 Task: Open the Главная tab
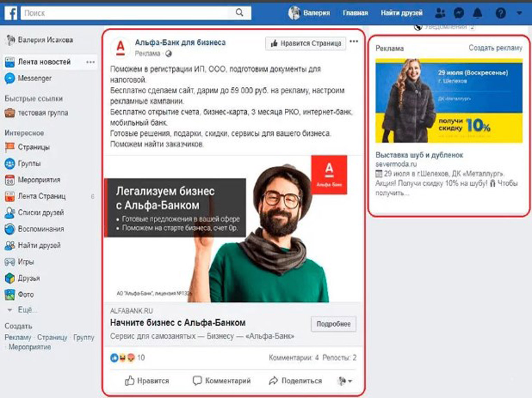[x=355, y=13]
